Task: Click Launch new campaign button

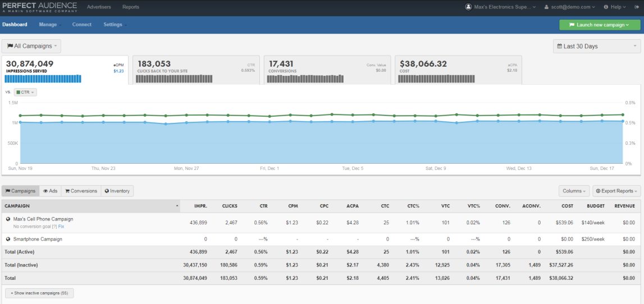Action: point(599,25)
